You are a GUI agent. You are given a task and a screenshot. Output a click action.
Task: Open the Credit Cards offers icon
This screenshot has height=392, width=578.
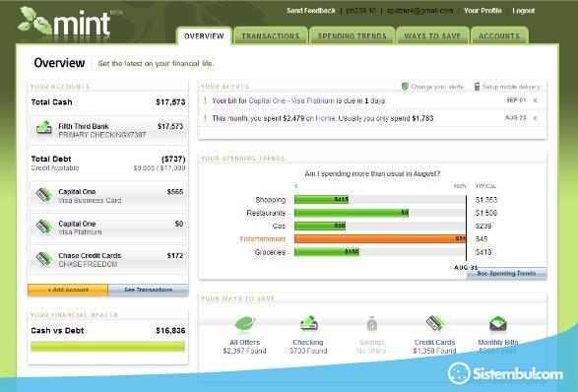pyautogui.click(x=435, y=323)
